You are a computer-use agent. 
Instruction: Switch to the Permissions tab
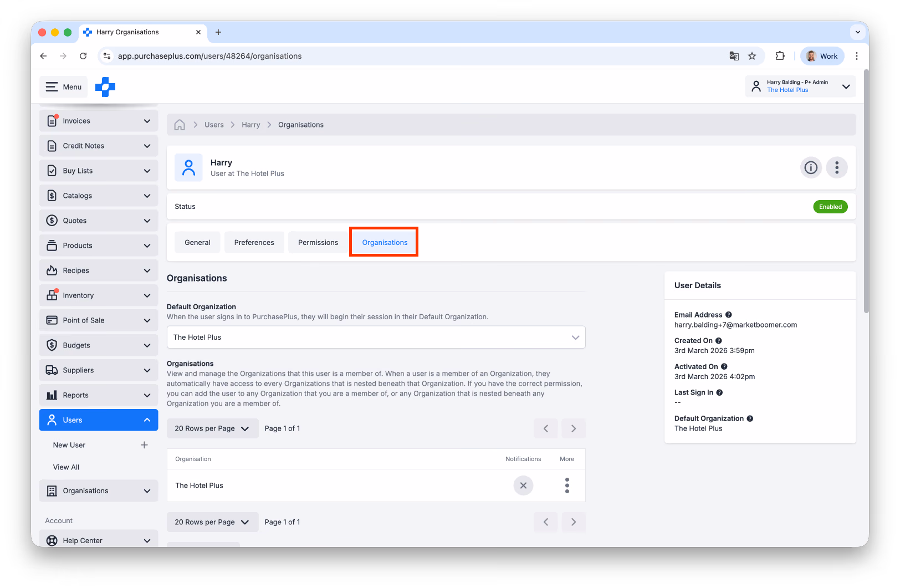318,242
